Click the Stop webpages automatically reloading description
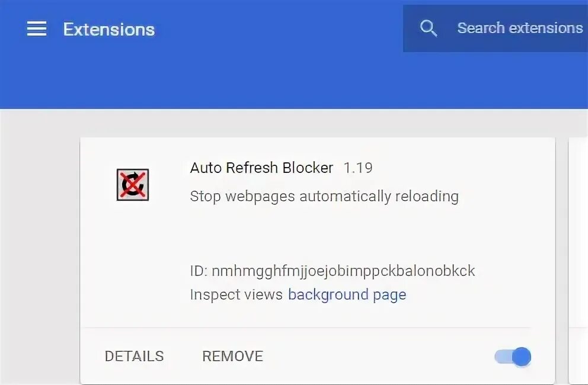Viewport: 588px width, 385px height. (324, 197)
